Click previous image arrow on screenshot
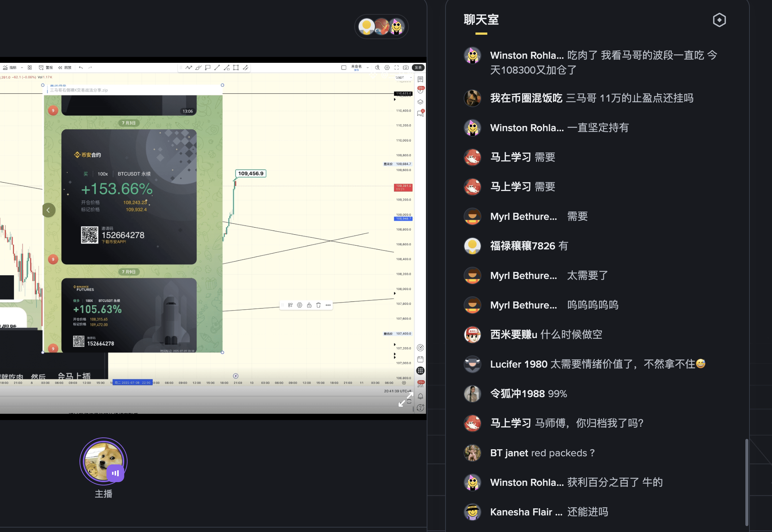This screenshot has width=772, height=532. pyautogui.click(x=48, y=210)
